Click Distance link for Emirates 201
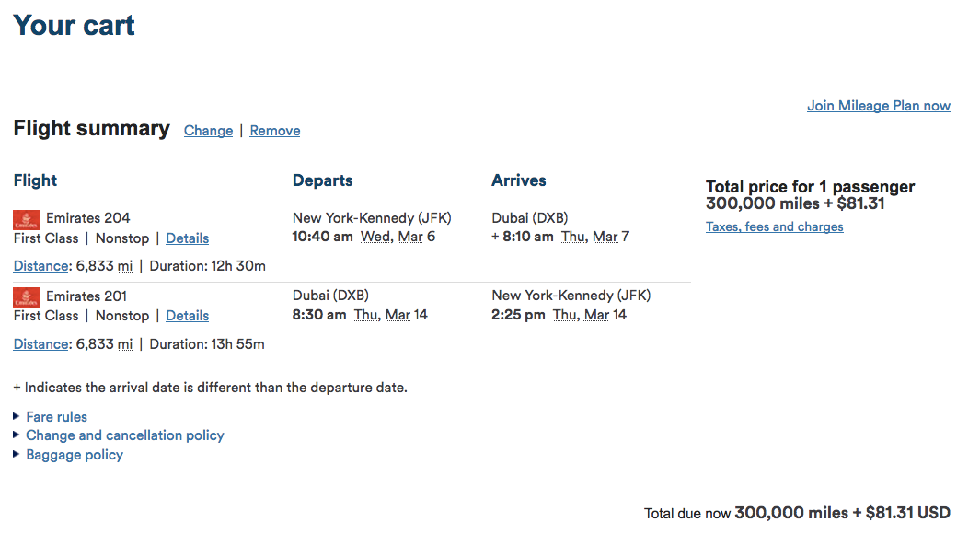The width and height of the screenshot is (980, 534). coord(40,344)
